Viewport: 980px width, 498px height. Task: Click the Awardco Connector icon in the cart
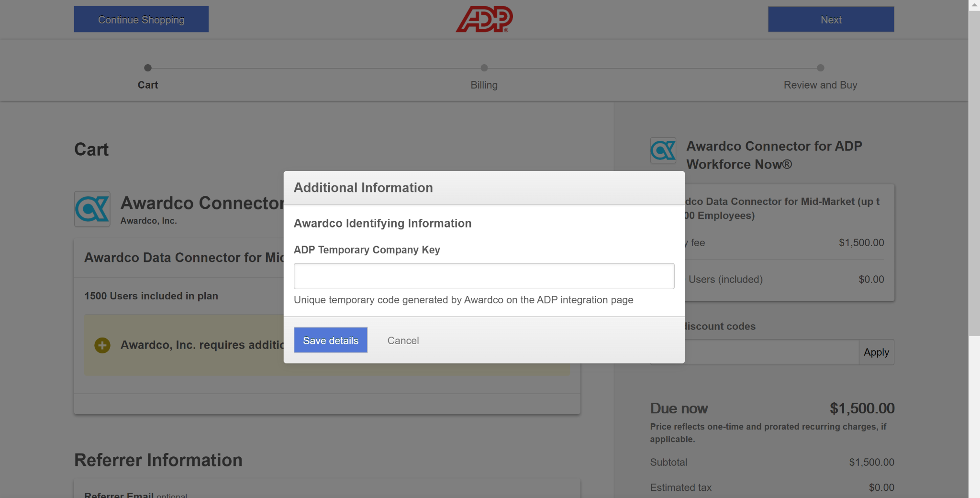92,209
